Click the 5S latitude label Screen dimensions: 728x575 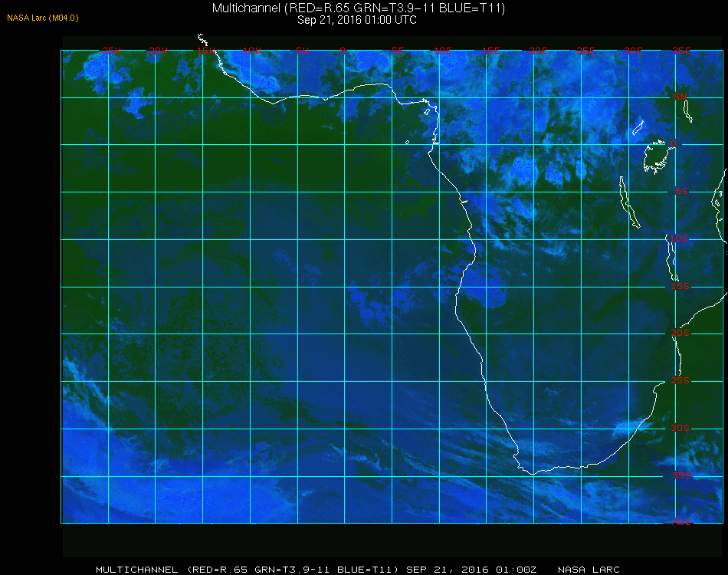point(681,192)
